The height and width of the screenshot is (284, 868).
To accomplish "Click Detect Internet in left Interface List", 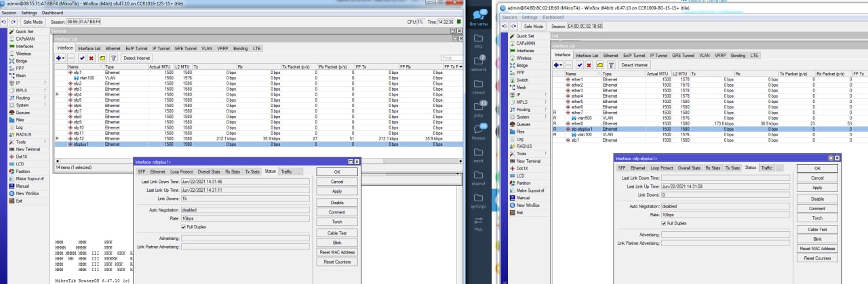I will click(x=137, y=58).
